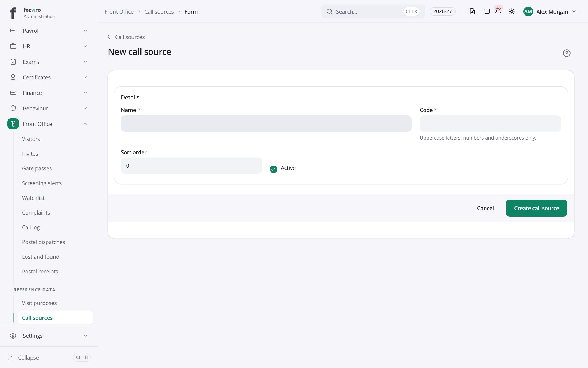Click the Payroll sidebar icon

coord(13,31)
